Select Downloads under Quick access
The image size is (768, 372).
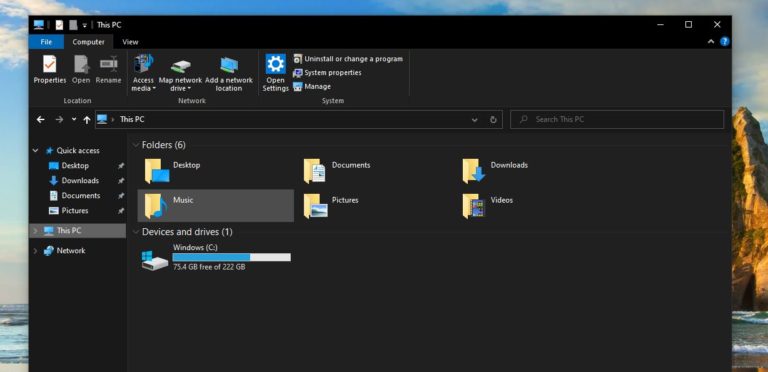pyautogui.click(x=80, y=181)
